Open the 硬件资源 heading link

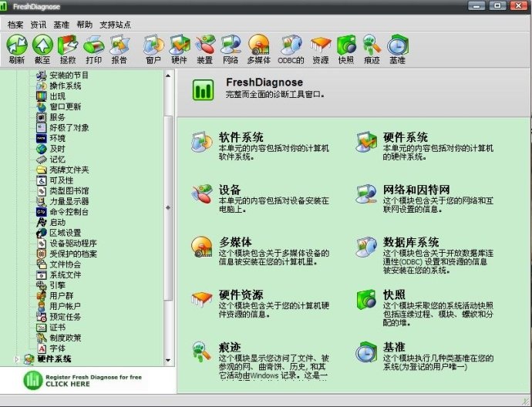241,294
